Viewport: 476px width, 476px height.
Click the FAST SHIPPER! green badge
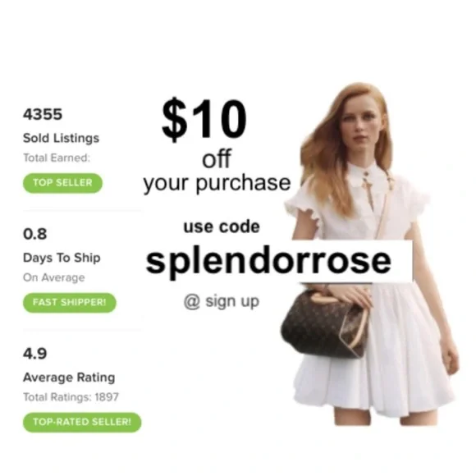point(70,302)
